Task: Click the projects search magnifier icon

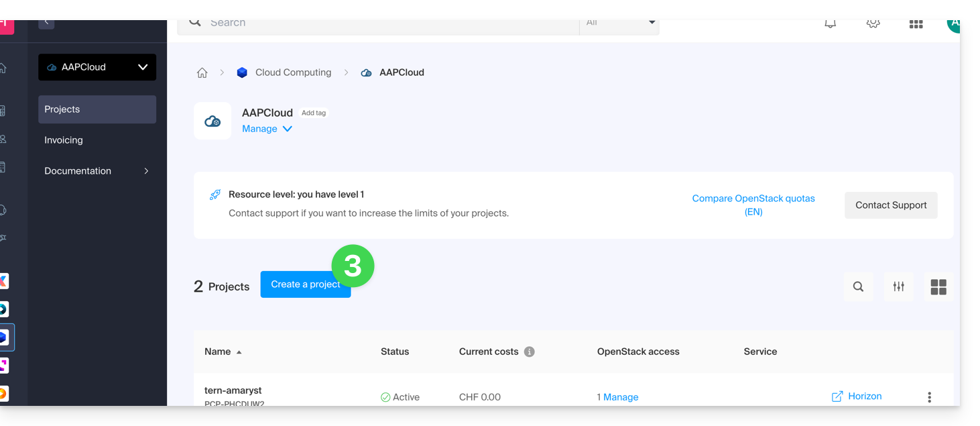Action: [x=858, y=286]
